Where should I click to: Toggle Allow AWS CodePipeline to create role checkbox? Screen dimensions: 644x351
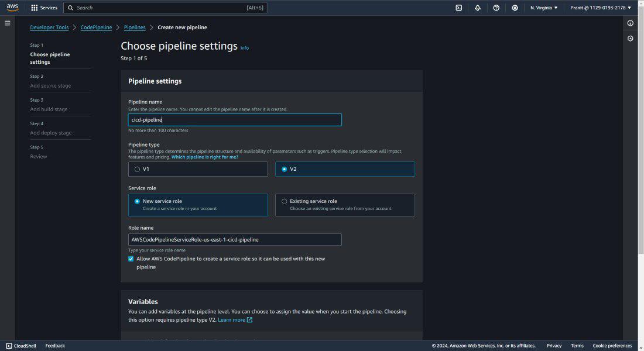(131, 259)
